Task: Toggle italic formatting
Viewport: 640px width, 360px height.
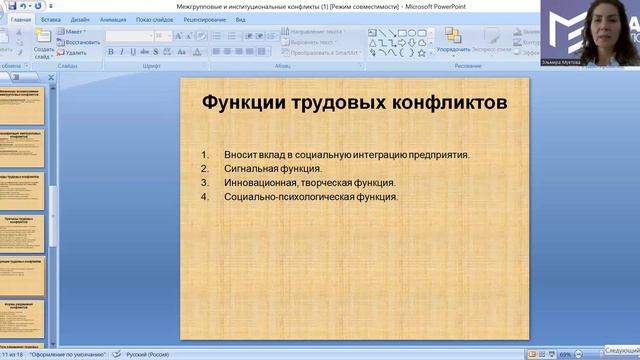Action: [x=122, y=52]
